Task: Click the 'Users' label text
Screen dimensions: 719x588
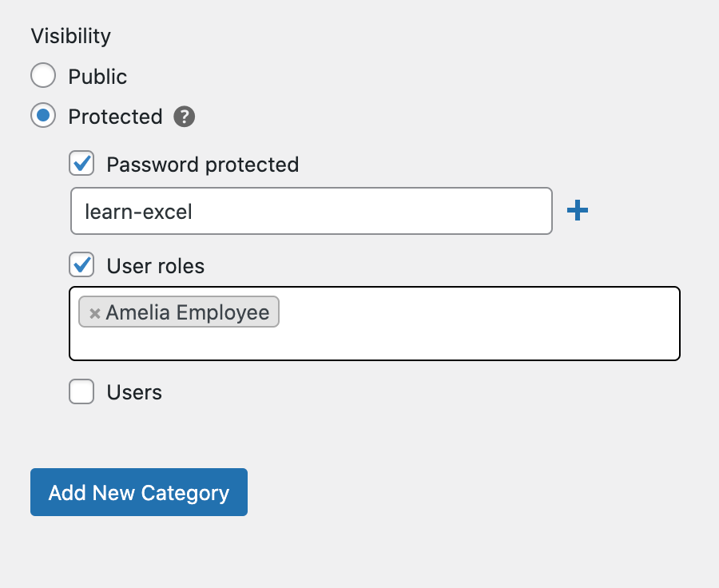Action: [x=134, y=392]
